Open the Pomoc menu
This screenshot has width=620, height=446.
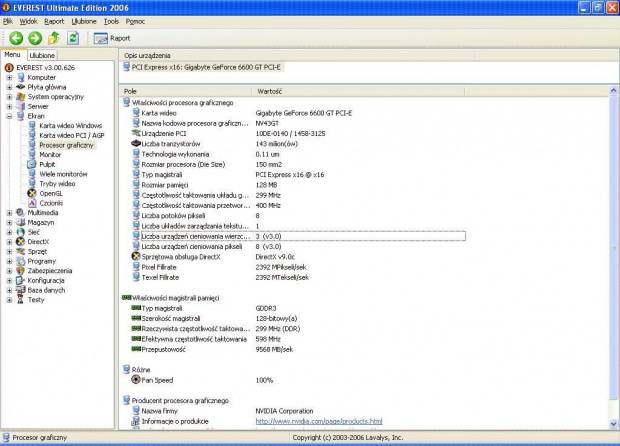tap(135, 21)
